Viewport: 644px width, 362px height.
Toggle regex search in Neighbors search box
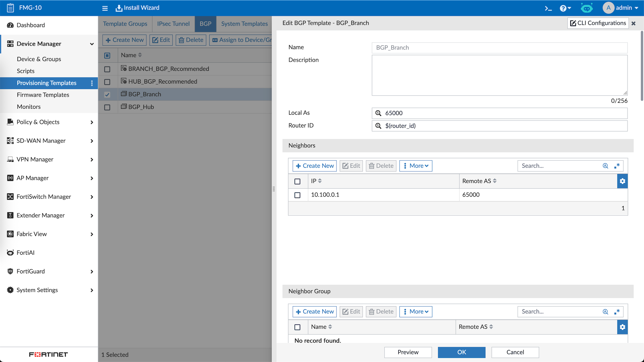[617, 166]
